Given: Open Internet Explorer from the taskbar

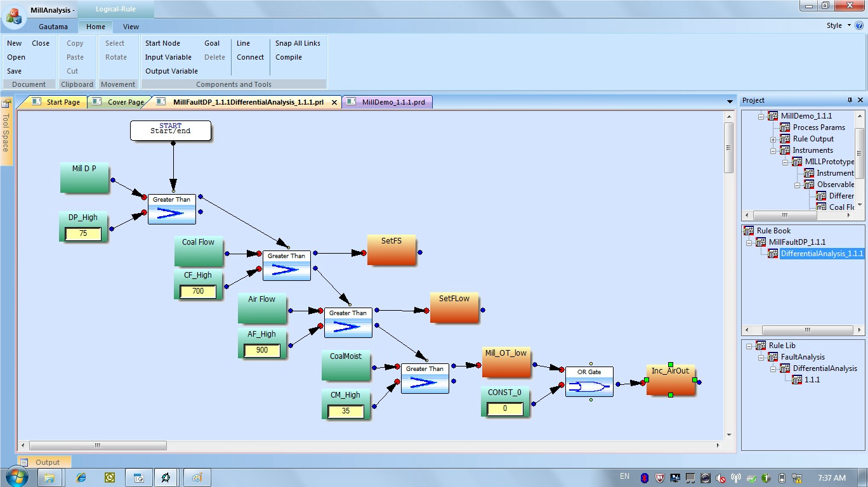Looking at the screenshot, I should [x=81, y=477].
